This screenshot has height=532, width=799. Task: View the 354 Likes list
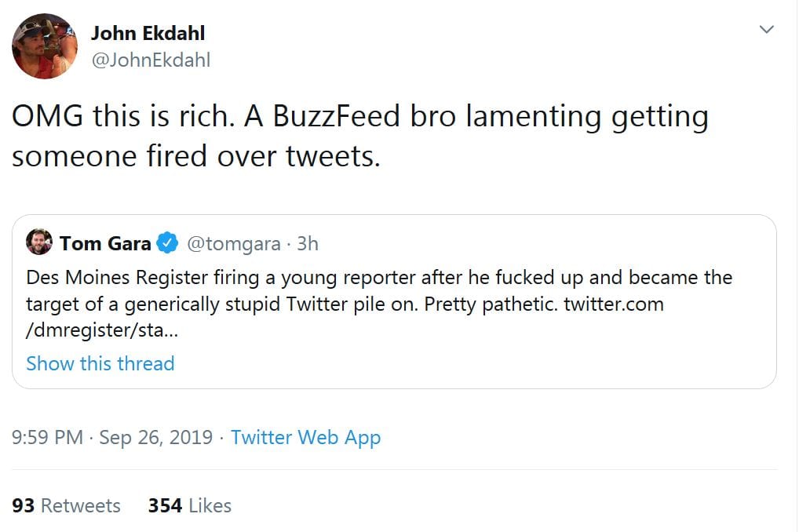coord(190,505)
